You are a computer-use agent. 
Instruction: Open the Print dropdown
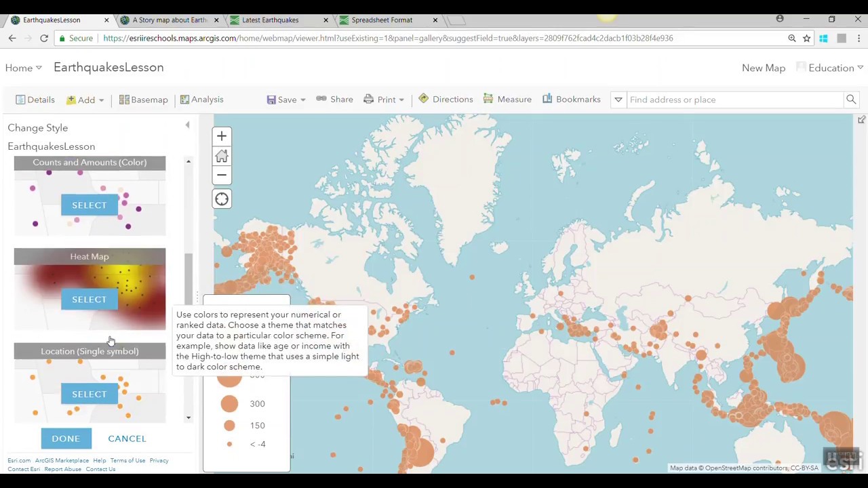384,100
